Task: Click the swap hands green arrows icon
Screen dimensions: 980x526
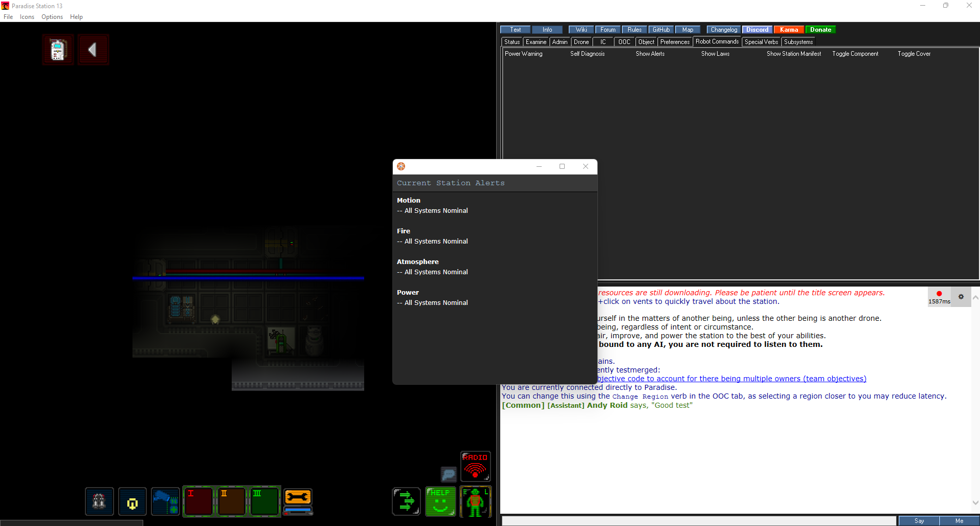Action: point(406,501)
